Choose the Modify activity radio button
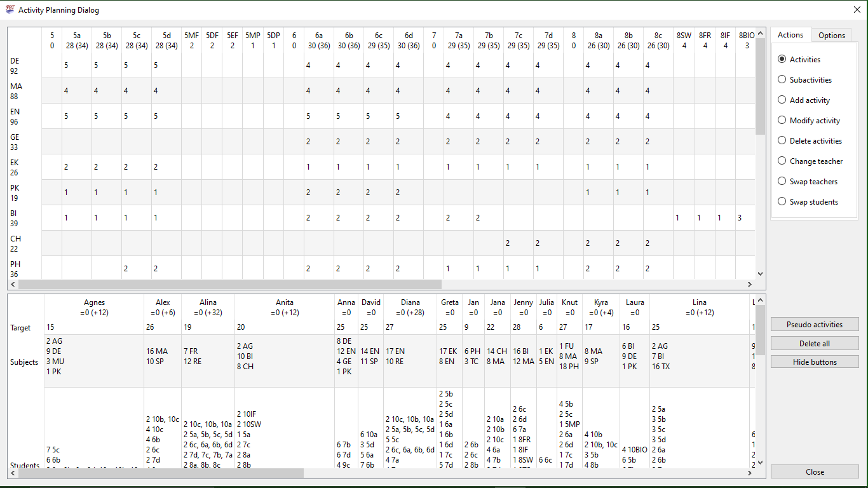868x488 pixels. [809, 121]
